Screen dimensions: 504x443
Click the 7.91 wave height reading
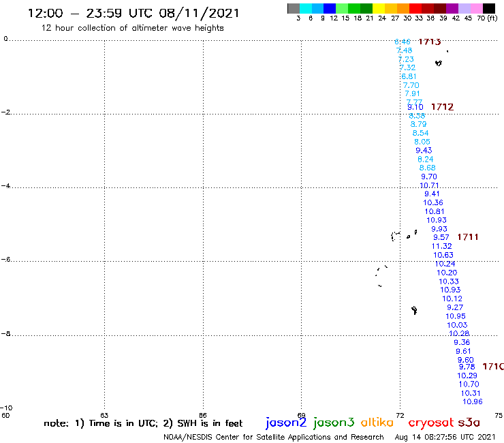412,93
